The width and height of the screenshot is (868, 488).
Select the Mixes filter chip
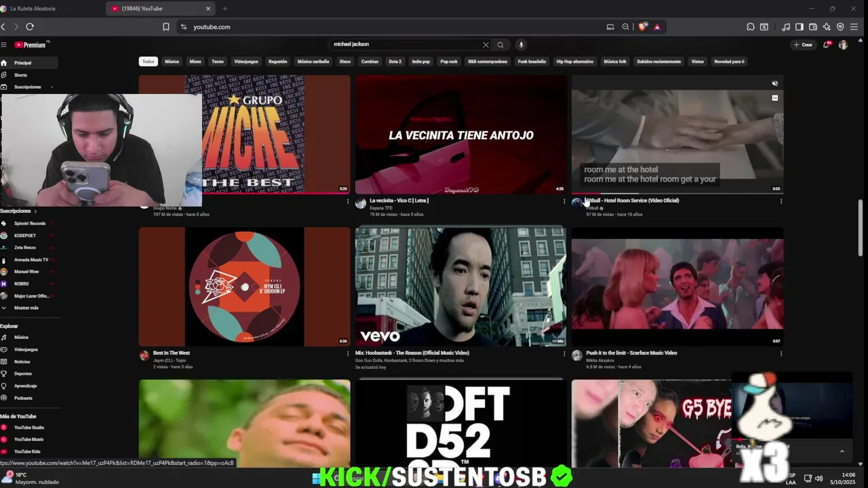point(195,62)
